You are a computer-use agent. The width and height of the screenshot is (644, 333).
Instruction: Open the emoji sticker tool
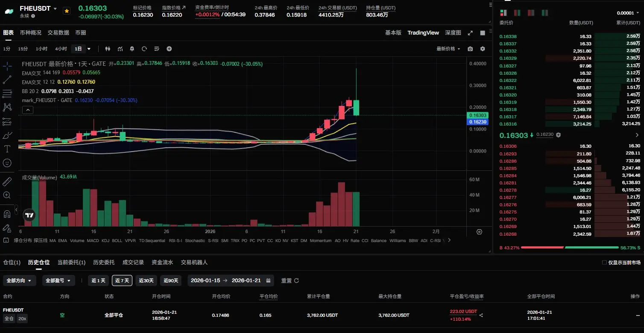tap(7, 163)
